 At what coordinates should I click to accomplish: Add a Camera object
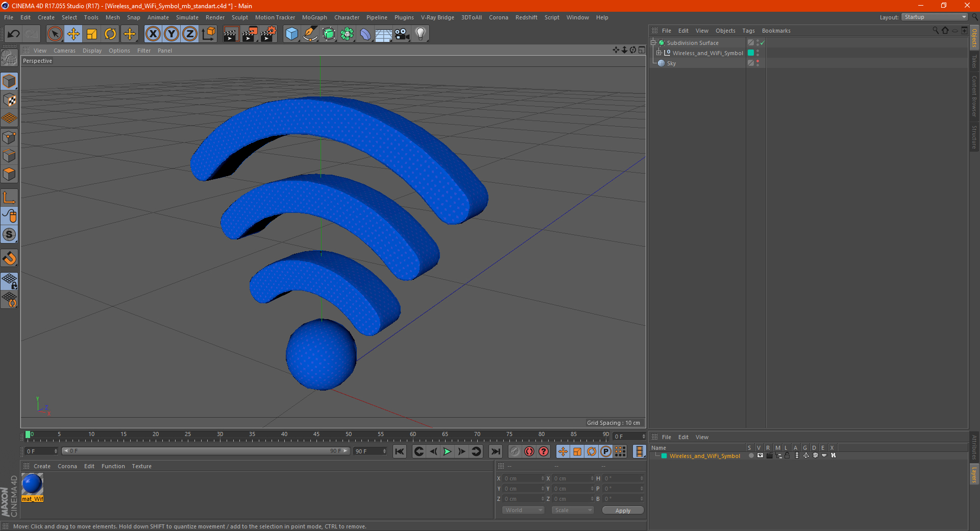(402, 34)
